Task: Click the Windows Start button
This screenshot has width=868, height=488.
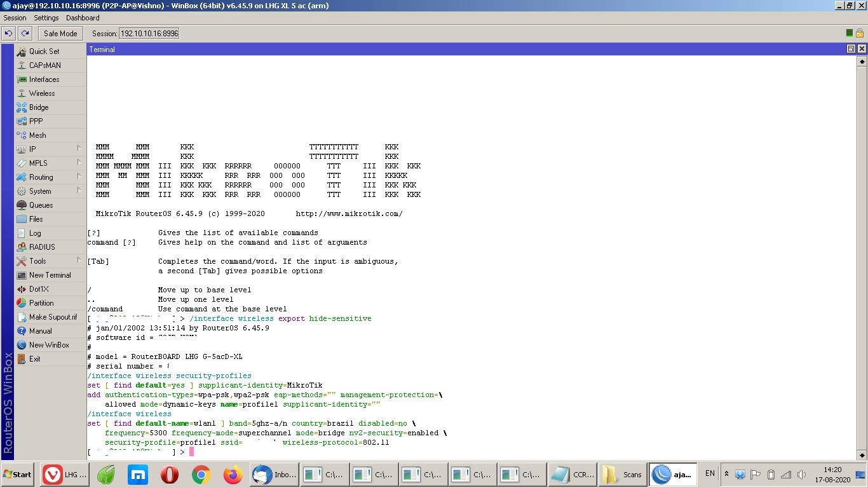Action: [18, 475]
